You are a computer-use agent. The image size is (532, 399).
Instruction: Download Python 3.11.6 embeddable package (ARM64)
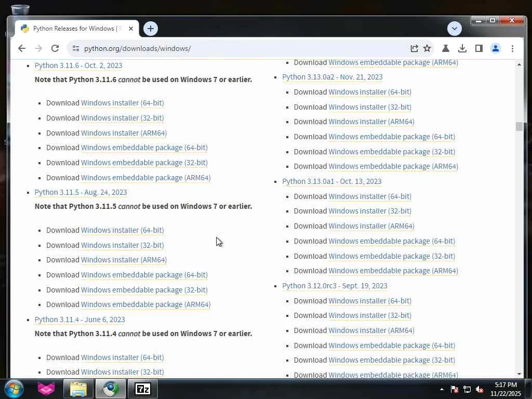[146, 178]
